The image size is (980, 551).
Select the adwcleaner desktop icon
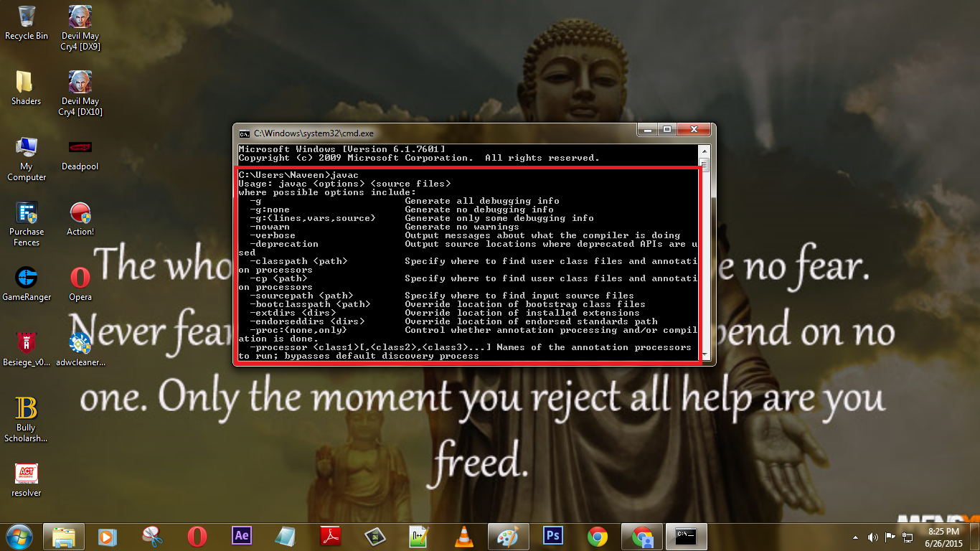80,349
